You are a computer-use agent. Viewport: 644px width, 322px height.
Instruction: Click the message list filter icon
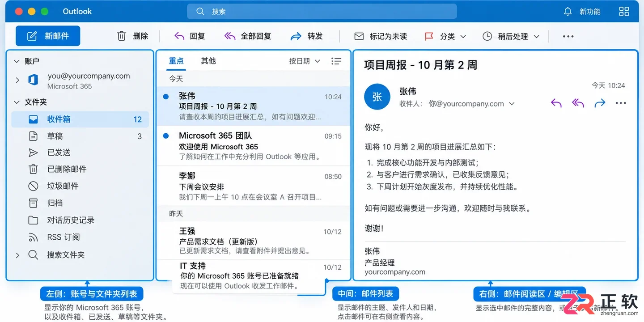[336, 61]
